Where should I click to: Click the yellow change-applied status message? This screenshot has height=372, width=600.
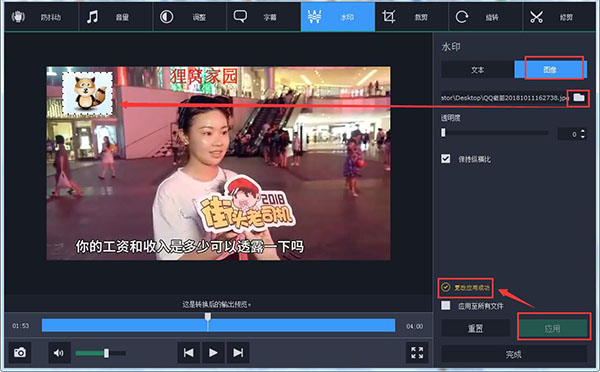pos(466,287)
